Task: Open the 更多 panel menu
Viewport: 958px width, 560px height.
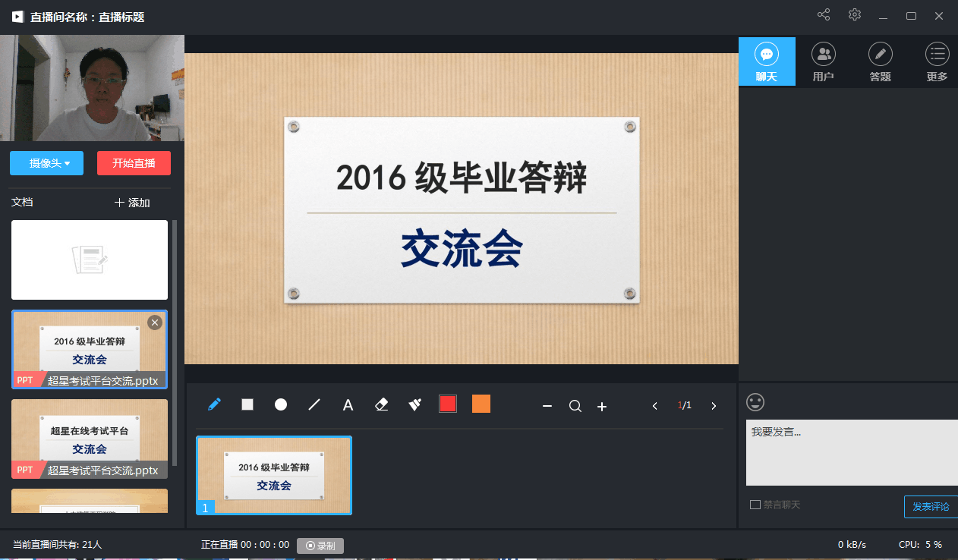Action: click(938, 61)
